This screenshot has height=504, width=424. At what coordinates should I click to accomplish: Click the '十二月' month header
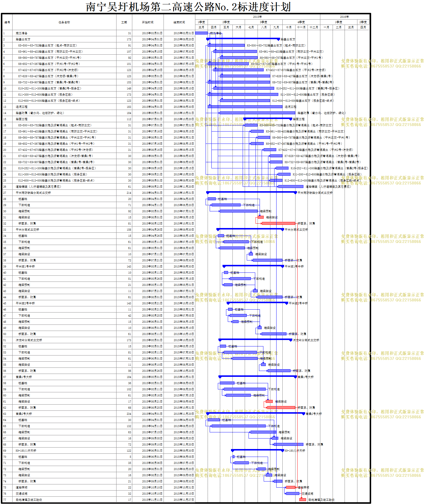(x=314, y=27)
